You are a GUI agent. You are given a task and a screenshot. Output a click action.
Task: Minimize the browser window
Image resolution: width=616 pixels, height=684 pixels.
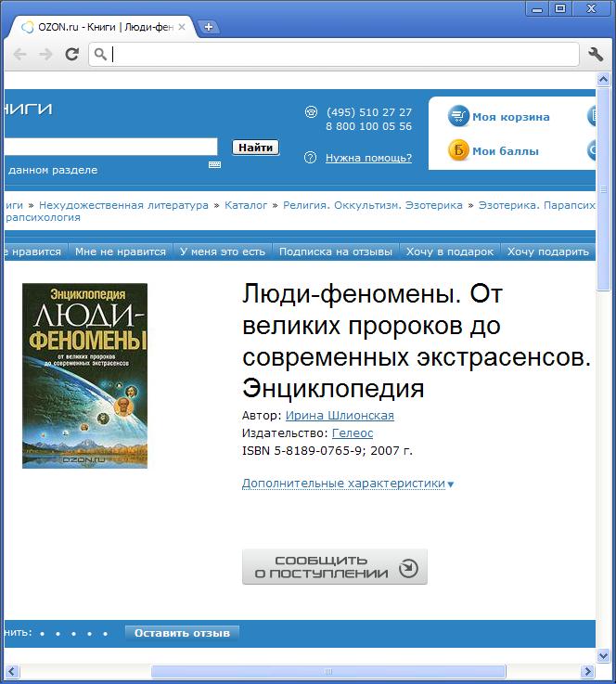coord(537,8)
